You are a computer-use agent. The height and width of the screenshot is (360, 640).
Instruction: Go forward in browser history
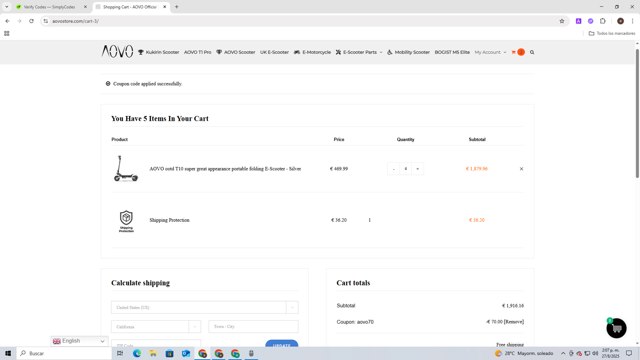tap(19, 21)
